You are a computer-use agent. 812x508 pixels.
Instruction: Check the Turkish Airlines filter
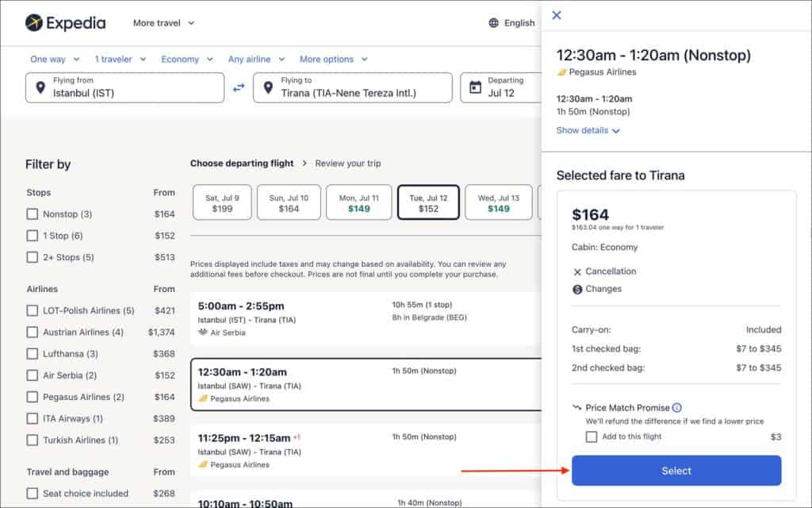[x=32, y=440]
